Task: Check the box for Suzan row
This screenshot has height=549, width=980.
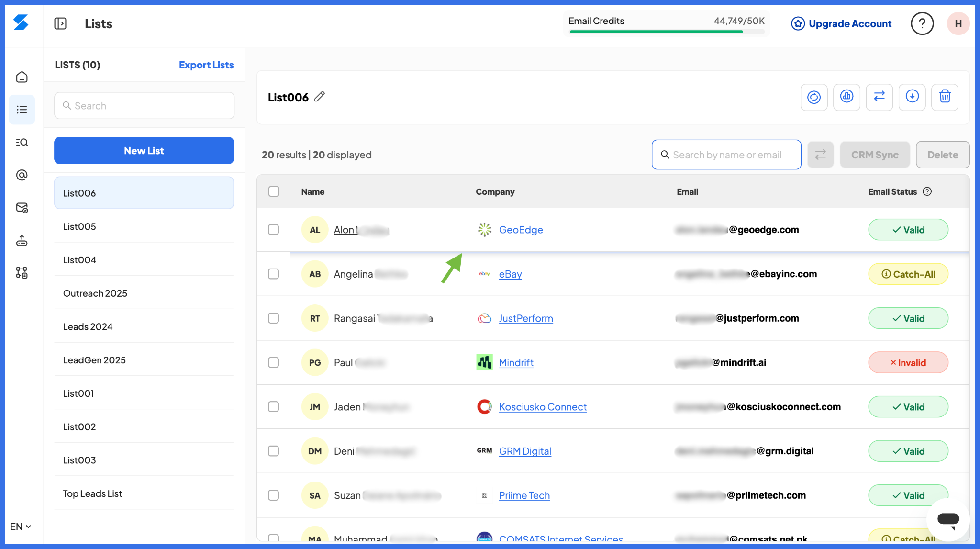Action: 274,495
